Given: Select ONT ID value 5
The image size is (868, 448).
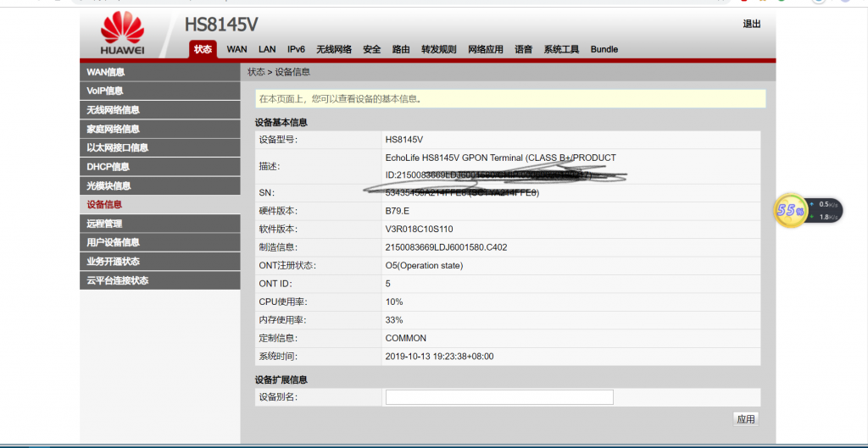Looking at the screenshot, I should click(388, 284).
